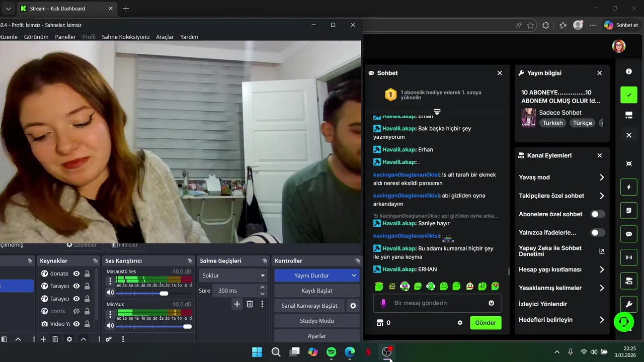The image size is (644, 362).
Task: Open advanced audio gears in Ses Karıştırıcı
Action: pyautogui.click(x=109, y=339)
